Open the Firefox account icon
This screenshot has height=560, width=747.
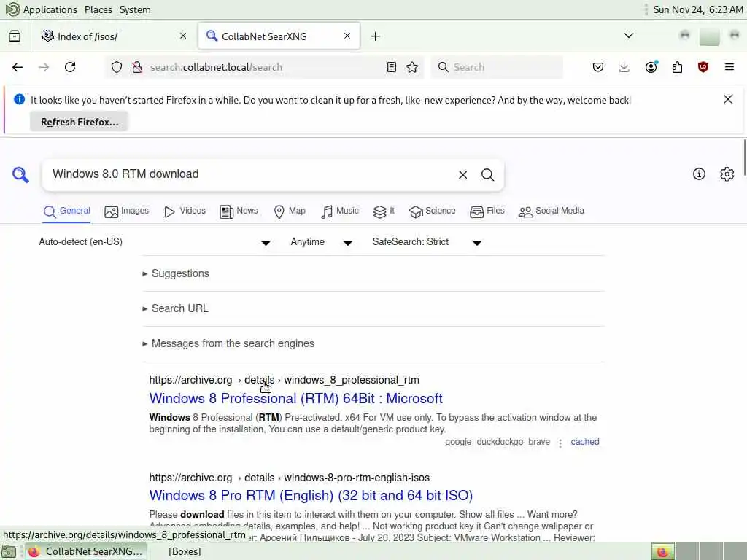point(651,67)
